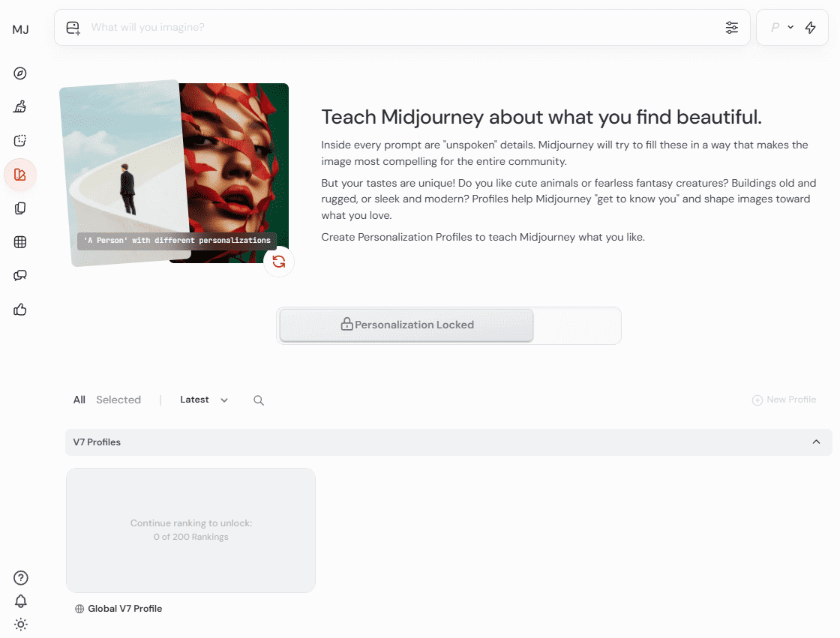Open the P personalization dropdown
This screenshot has width=840, height=638.
point(781,28)
